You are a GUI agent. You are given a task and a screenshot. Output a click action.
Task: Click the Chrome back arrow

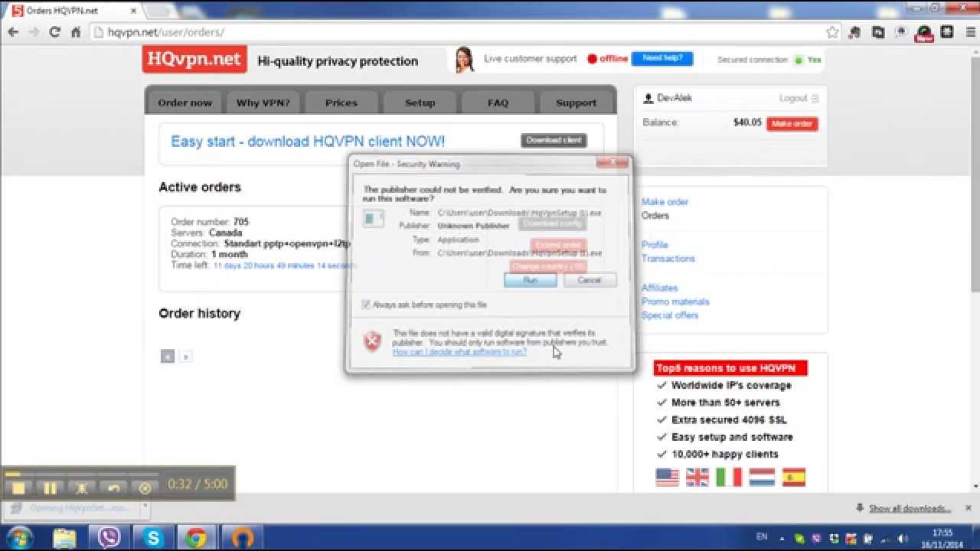coord(13,32)
